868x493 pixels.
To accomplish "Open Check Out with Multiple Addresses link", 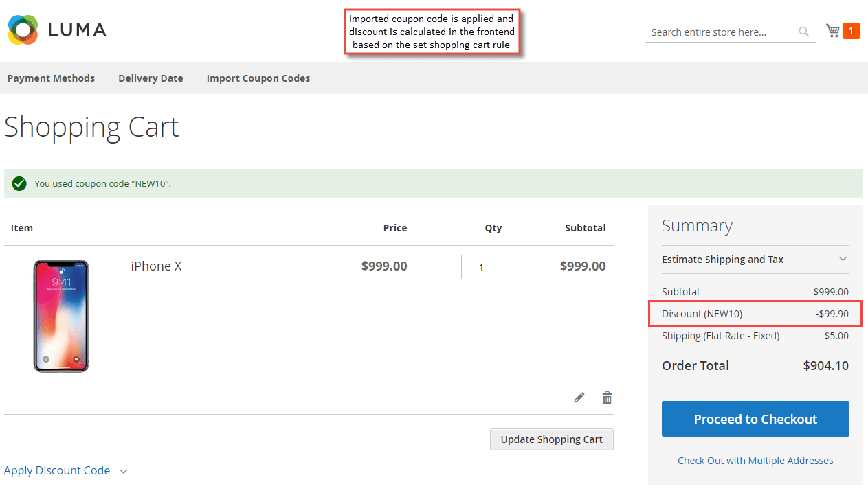I will tap(755, 461).
